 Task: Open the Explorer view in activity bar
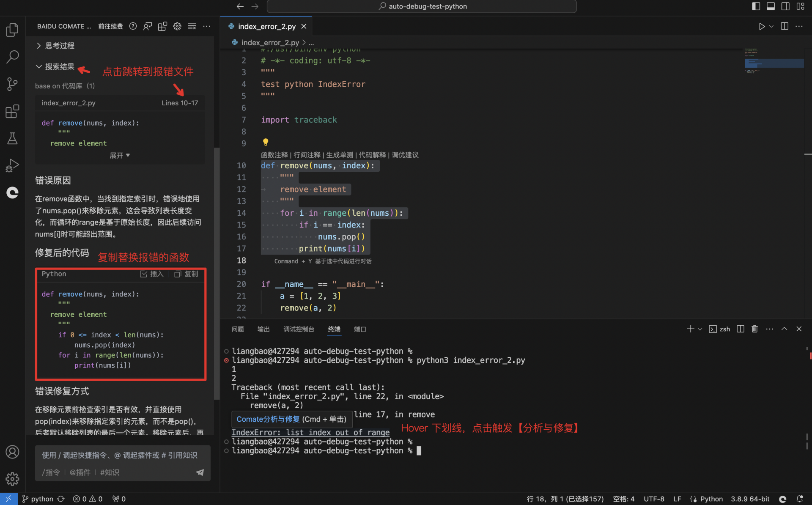[x=12, y=30]
